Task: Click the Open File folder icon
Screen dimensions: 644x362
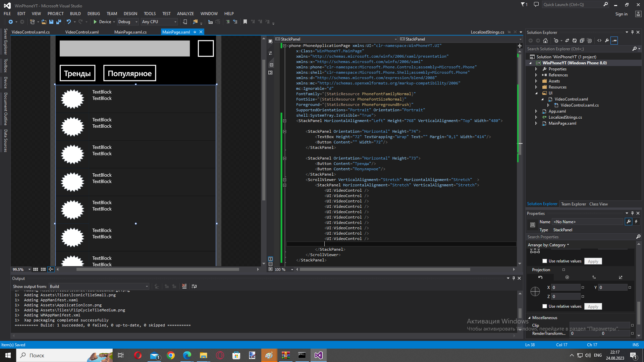Action: [44, 22]
